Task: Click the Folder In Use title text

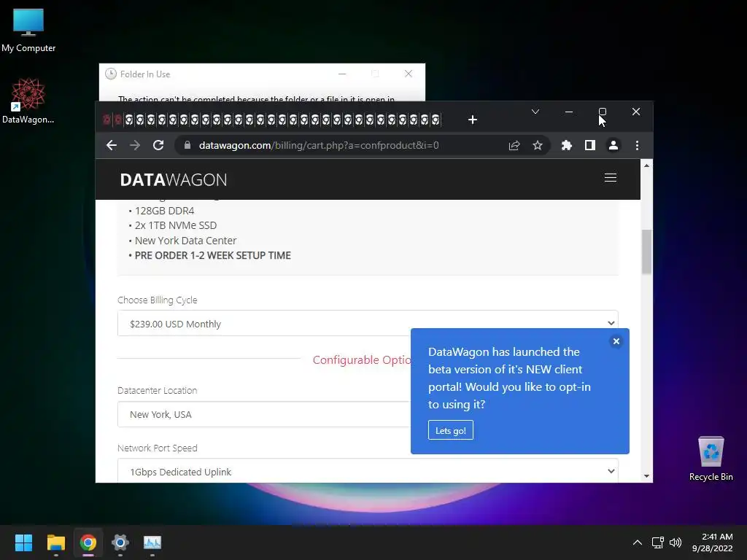Action: [145, 74]
